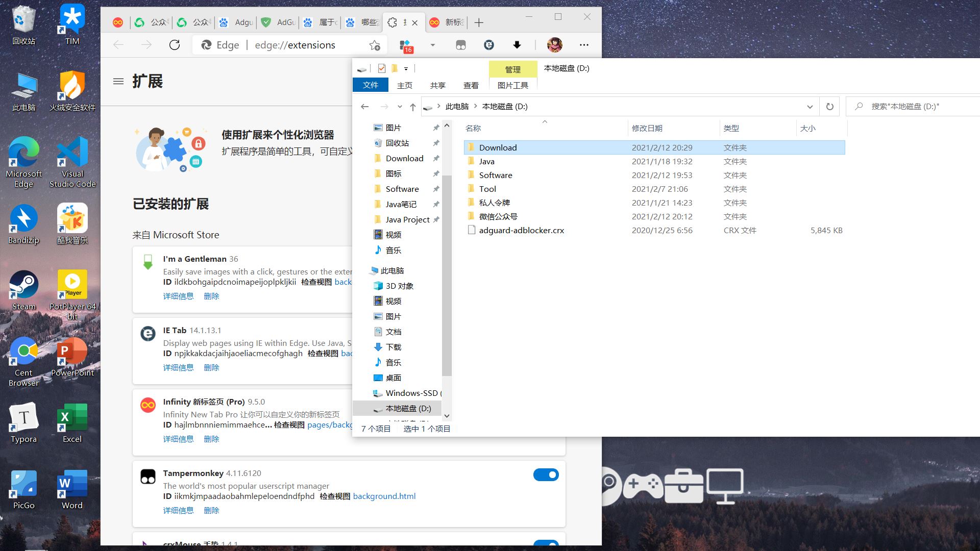Click the reload page icon in Edge
This screenshot has width=980, height=551.
tap(175, 45)
